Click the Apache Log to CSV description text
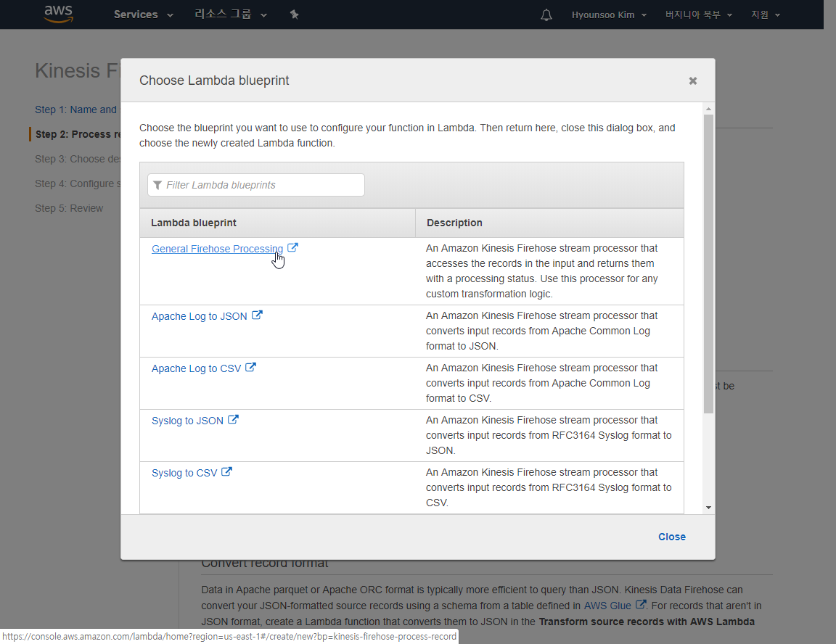The height and width of the screenshot is (644, 836). coord(542,383)
